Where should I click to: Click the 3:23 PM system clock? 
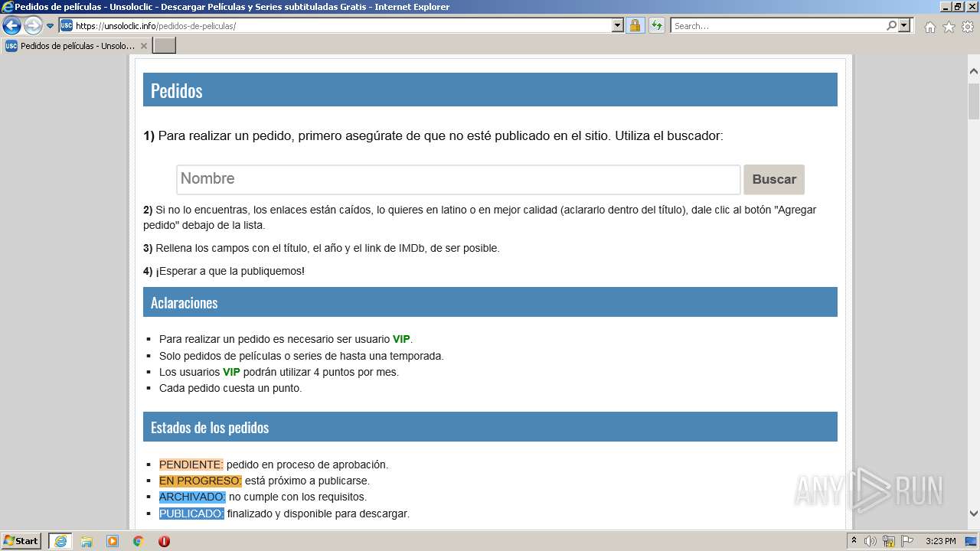click(x=941, y=541)
